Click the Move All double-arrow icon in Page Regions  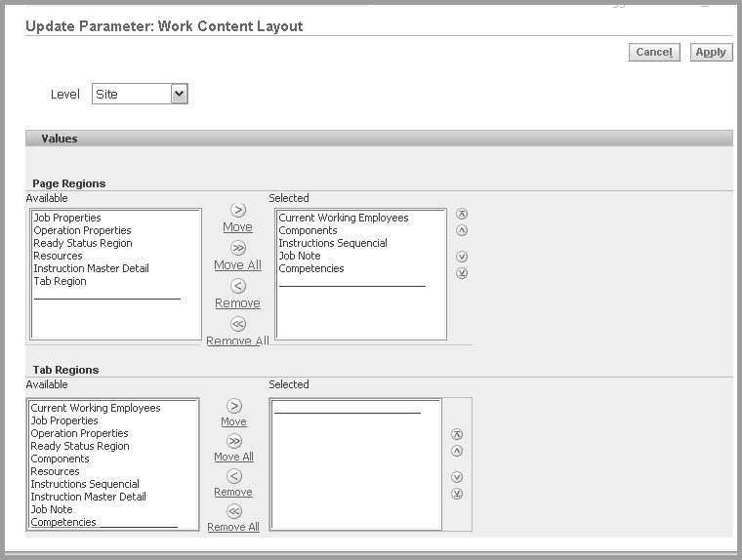tap(238, 248)
